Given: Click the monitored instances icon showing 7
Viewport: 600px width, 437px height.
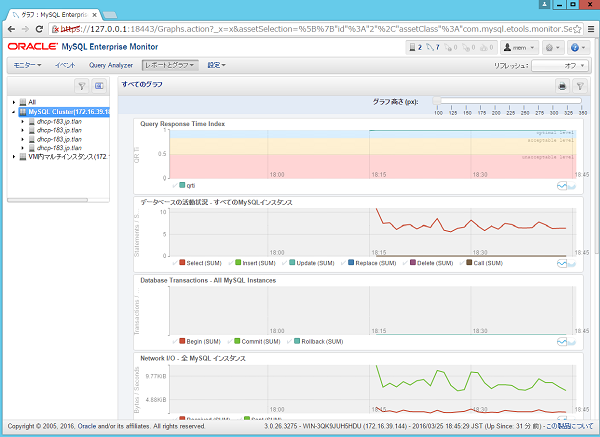Looking at the screenshot, I should tap(433, 47).
